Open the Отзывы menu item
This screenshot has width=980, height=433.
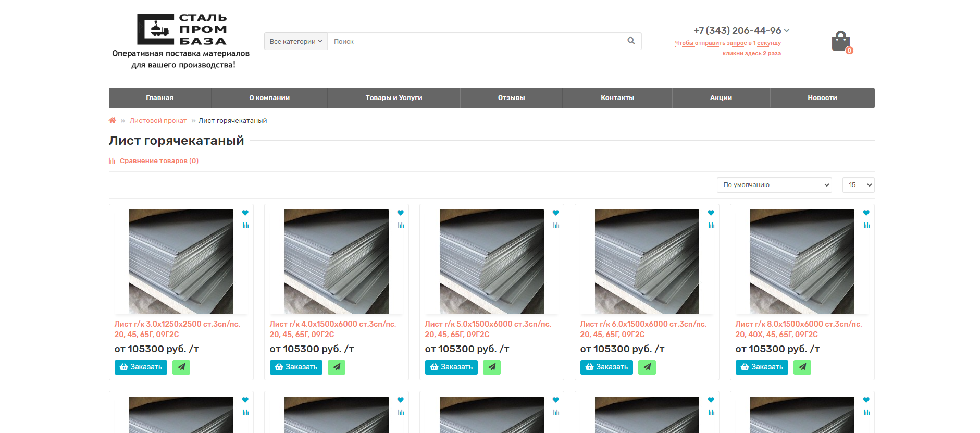pyautogui.click(x=512, y=98)
